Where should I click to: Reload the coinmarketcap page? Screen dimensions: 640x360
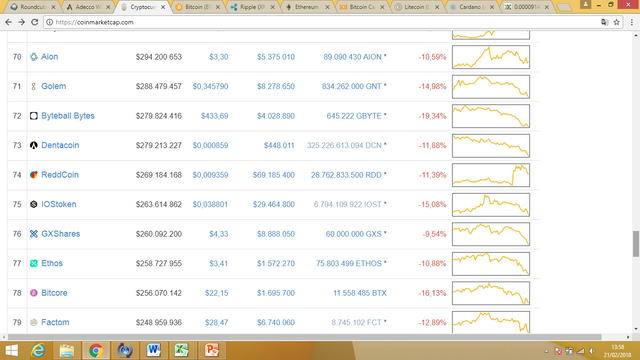35,22
